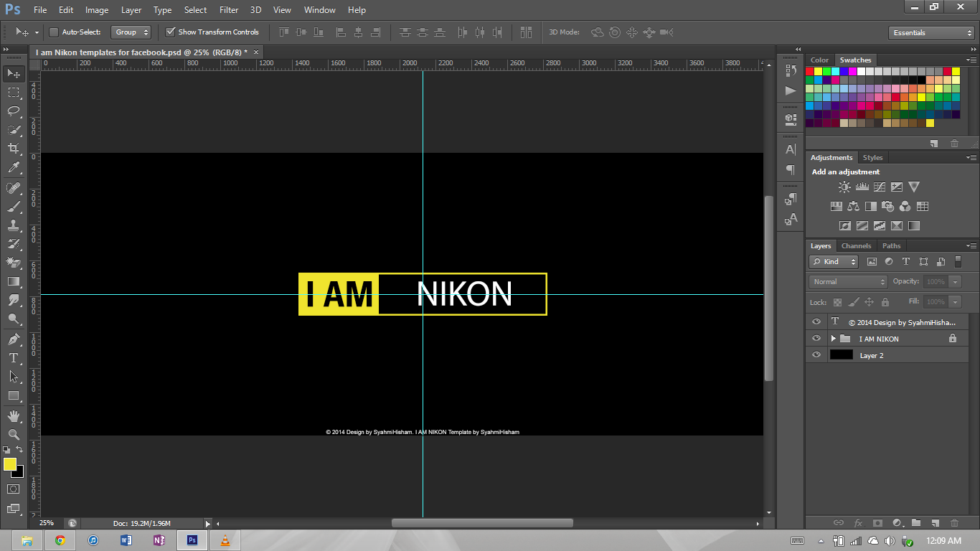Add a Curves adjustment
The width and height of the screenshot is (980, 551).
click(879, 187)
